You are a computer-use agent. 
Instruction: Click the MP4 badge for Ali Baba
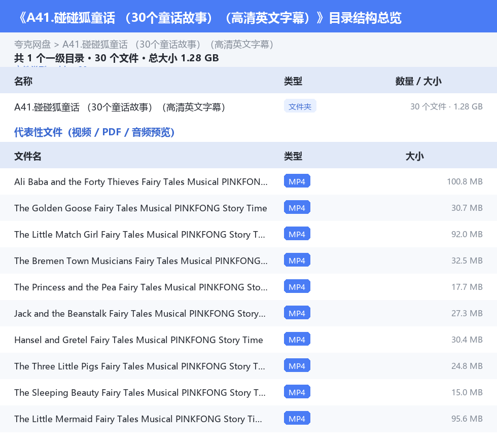click(x=297, y=181)
